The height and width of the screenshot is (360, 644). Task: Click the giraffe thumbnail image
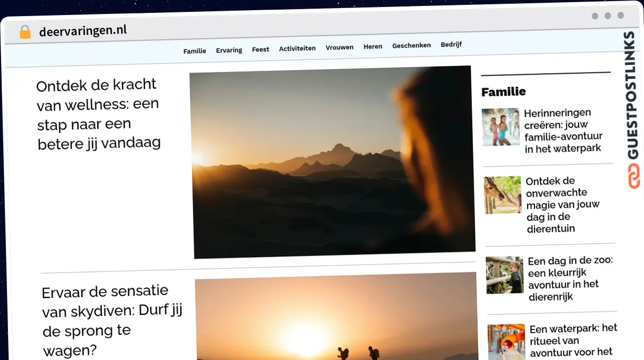coord(503,195)
